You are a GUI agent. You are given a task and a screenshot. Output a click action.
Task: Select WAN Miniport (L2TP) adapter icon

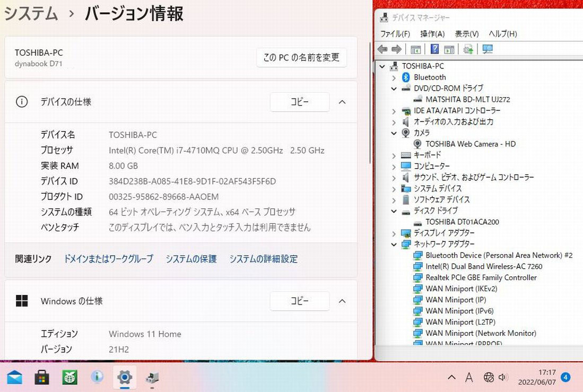[x=418, y=323]
